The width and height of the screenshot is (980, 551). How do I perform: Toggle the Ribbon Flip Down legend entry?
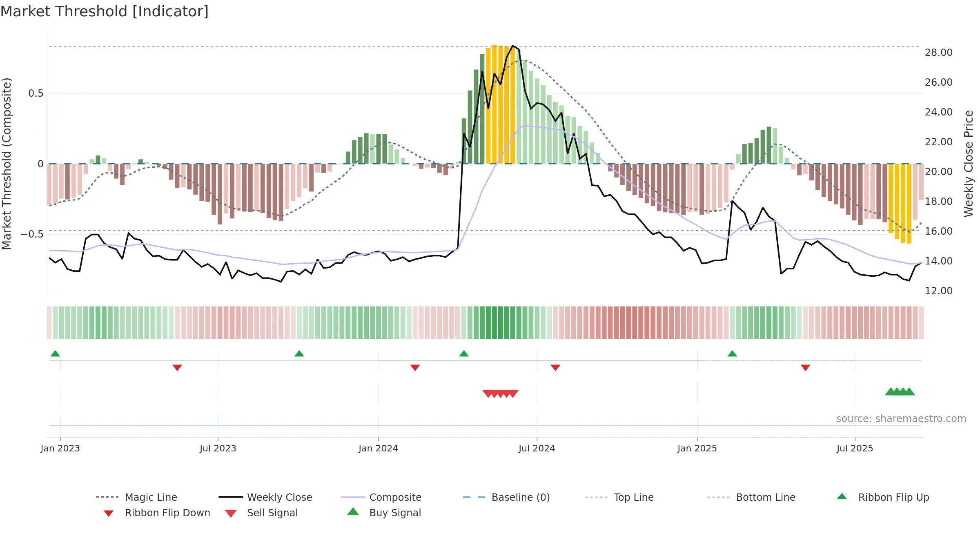point(157,513)
